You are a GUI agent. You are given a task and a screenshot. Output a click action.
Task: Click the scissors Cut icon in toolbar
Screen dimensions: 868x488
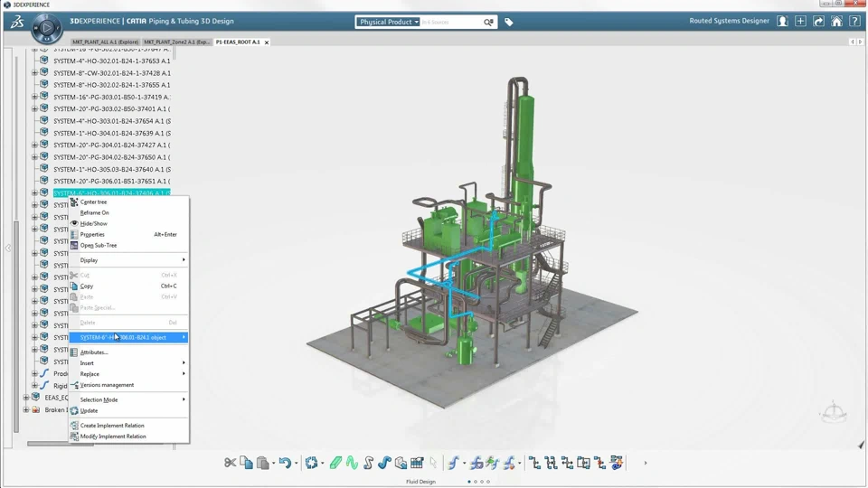(231, 463)
